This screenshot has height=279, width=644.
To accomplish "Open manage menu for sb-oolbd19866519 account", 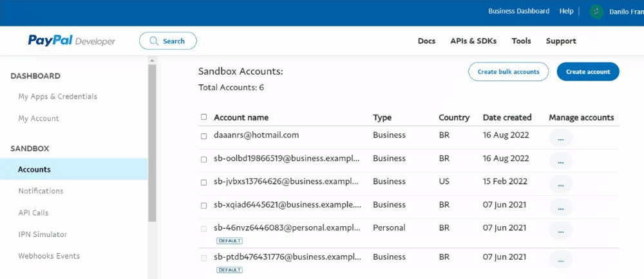I will click(561, 161).
